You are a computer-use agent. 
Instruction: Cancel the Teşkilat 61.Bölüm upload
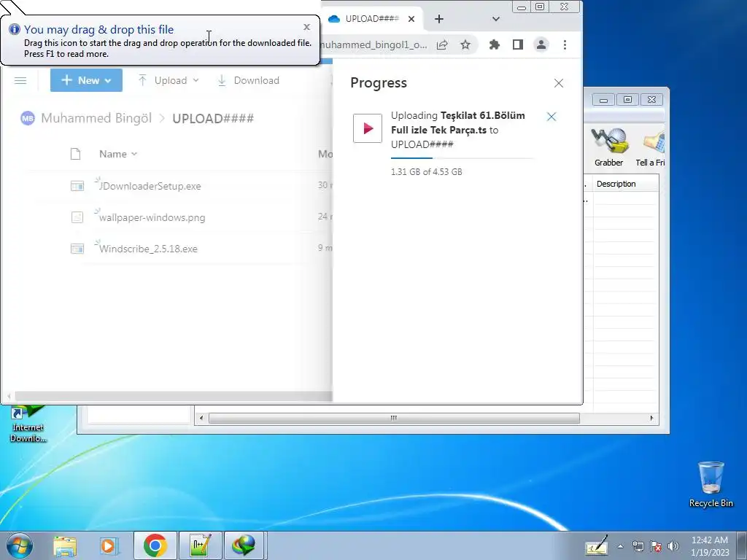tap(551, 117)
